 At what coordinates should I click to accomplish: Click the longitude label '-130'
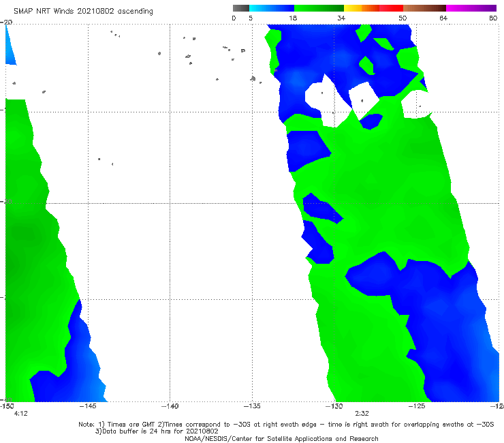pyautogui.click(x=334, y=406)
